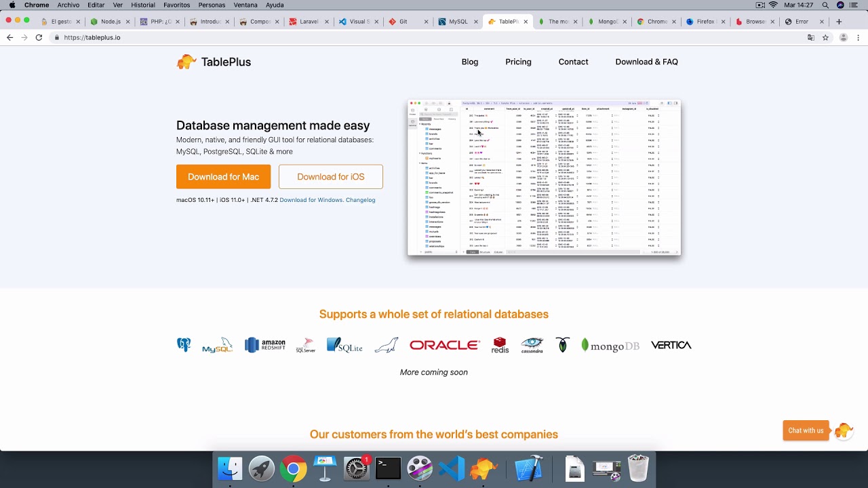868x488 pixels.
Task: Open the Changelog link
Action: click(x=360, y=200)
